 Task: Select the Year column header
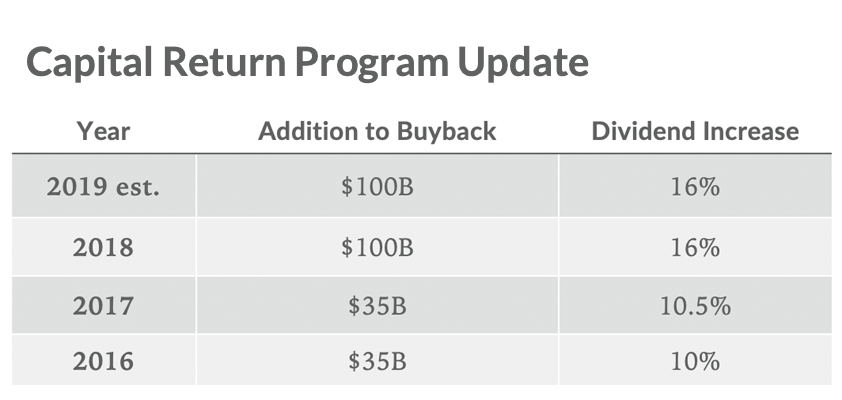[103, 131]
